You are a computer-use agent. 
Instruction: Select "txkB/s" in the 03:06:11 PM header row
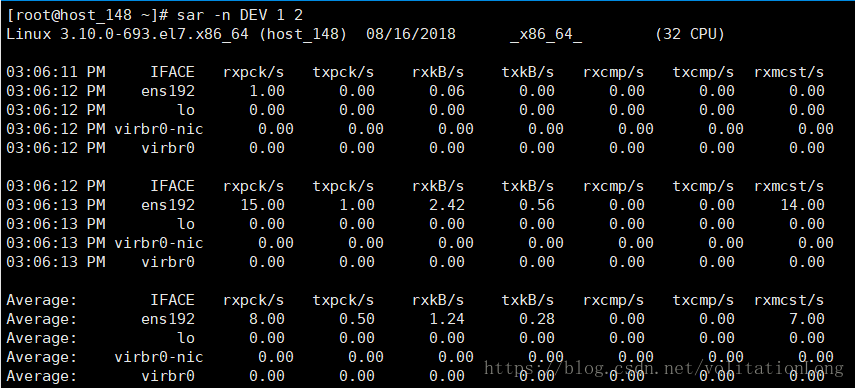tap(528, 72)
